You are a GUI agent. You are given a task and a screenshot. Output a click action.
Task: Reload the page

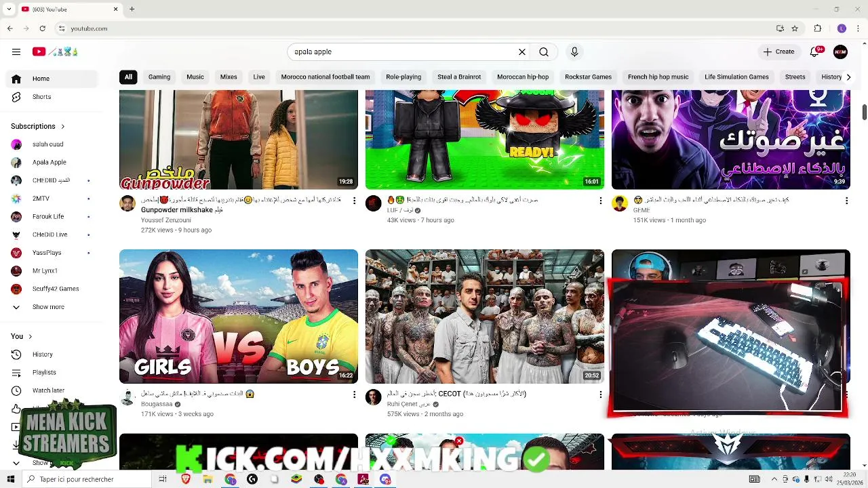[42, 28]
